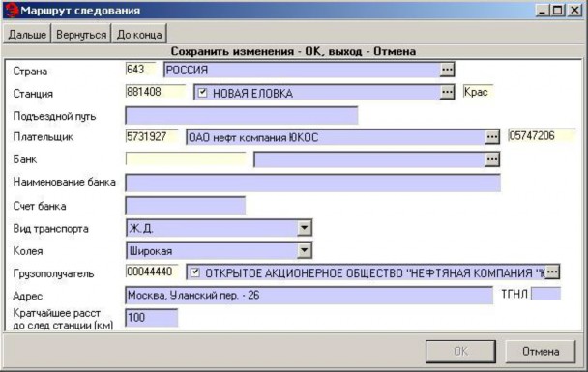Image resolution: width=588 pixels, height=372 pixels.
Task: Click the Станция label
Action: [33, 94]
